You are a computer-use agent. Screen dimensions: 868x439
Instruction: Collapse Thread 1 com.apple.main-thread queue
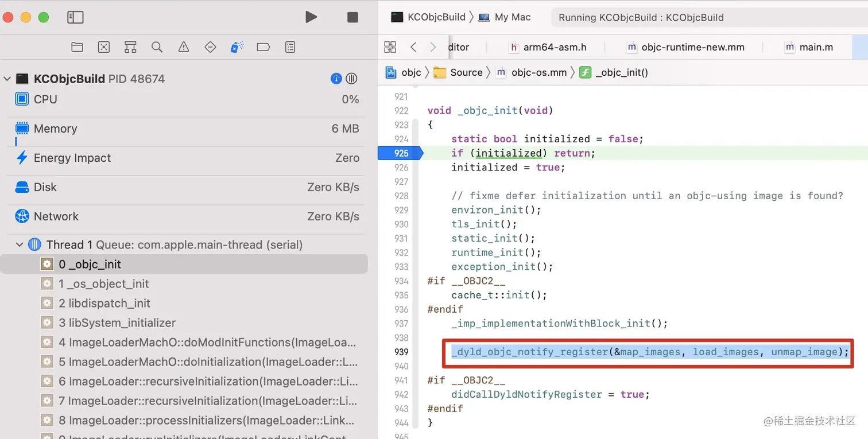pos(19,244)
